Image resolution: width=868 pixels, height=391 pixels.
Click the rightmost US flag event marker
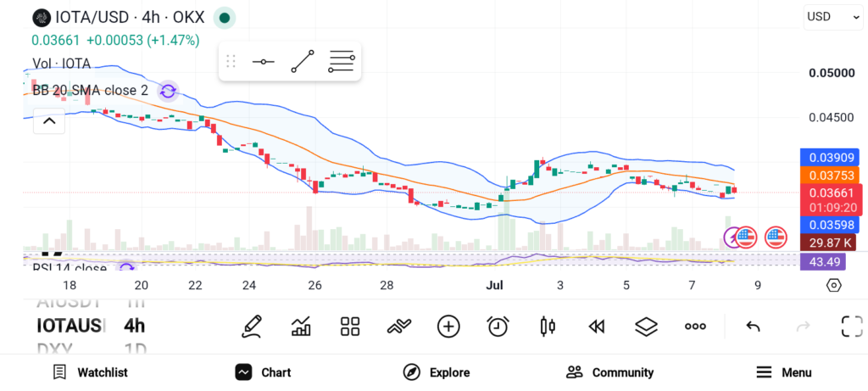click(x=776, y=237)
